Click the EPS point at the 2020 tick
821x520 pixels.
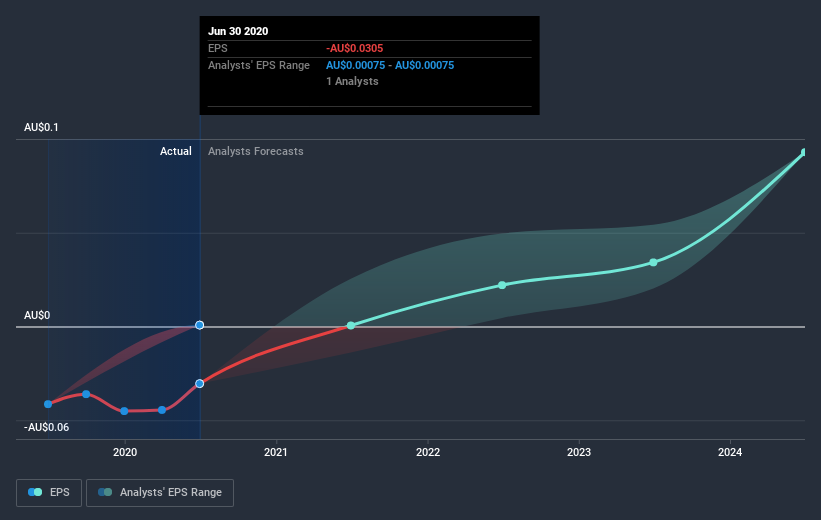pyautogui.click(x=124, y=411)
